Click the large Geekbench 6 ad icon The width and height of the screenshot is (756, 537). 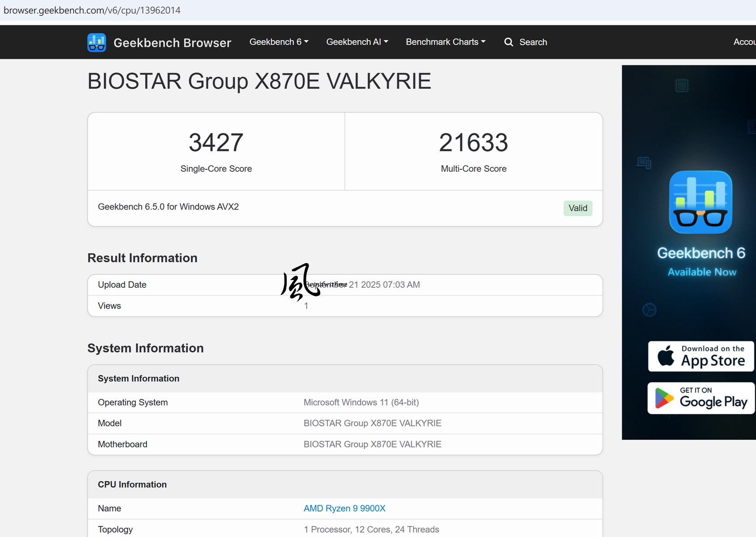tap(700, 202)
